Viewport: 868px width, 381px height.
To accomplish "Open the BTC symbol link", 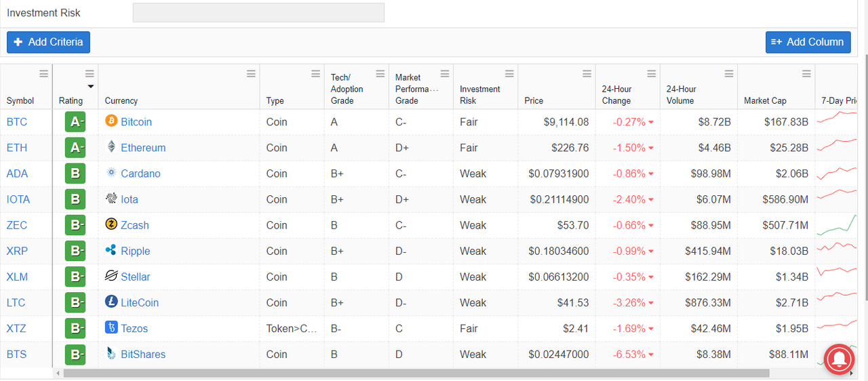I will point(17,122).
